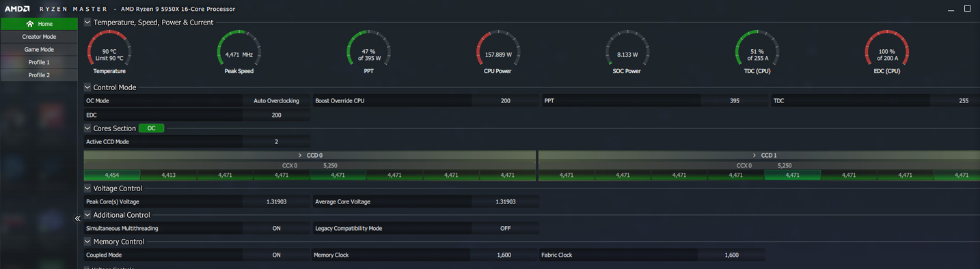The height and width of the screenshot is (269, 980).
Task: Switch to Game Mode profile
Action: point(39,49)
